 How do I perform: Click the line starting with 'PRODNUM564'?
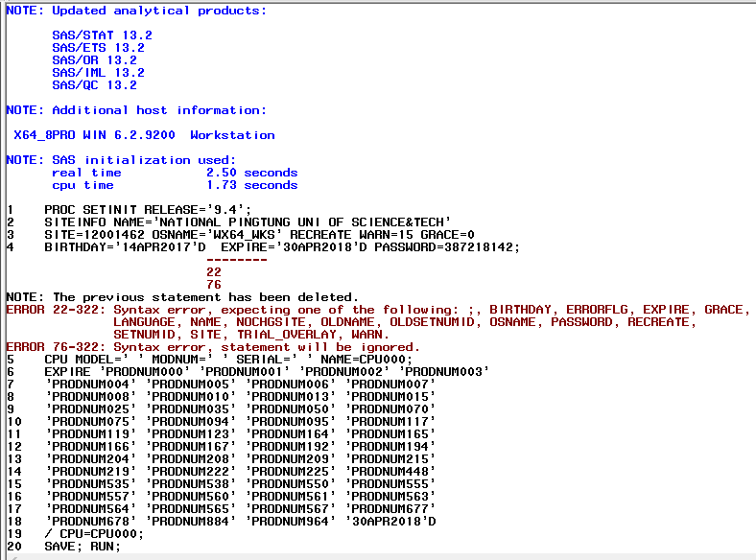click(222, 509)
